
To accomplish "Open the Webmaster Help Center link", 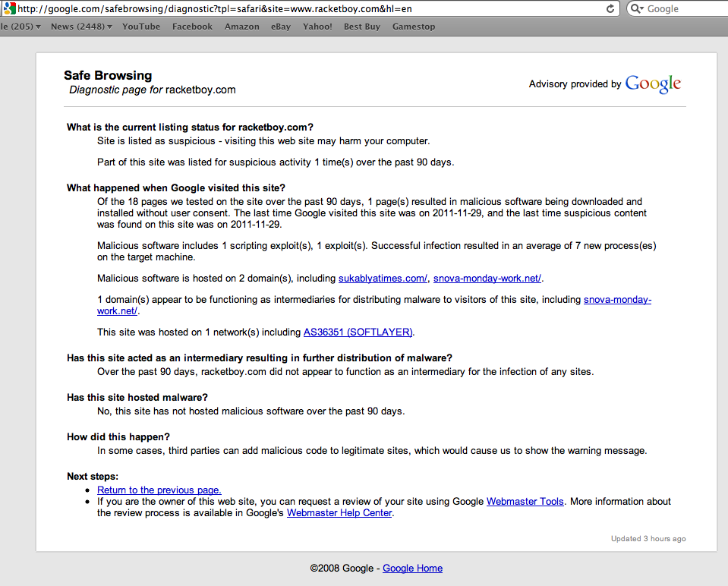I will [x=339, y=512].
